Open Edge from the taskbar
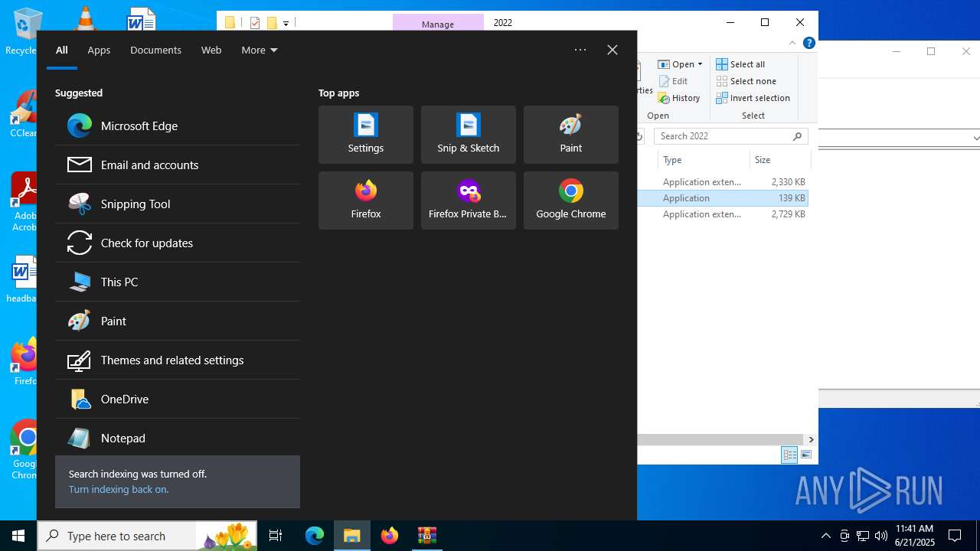Screen dimensions: 980x551 tap(315, 536)
